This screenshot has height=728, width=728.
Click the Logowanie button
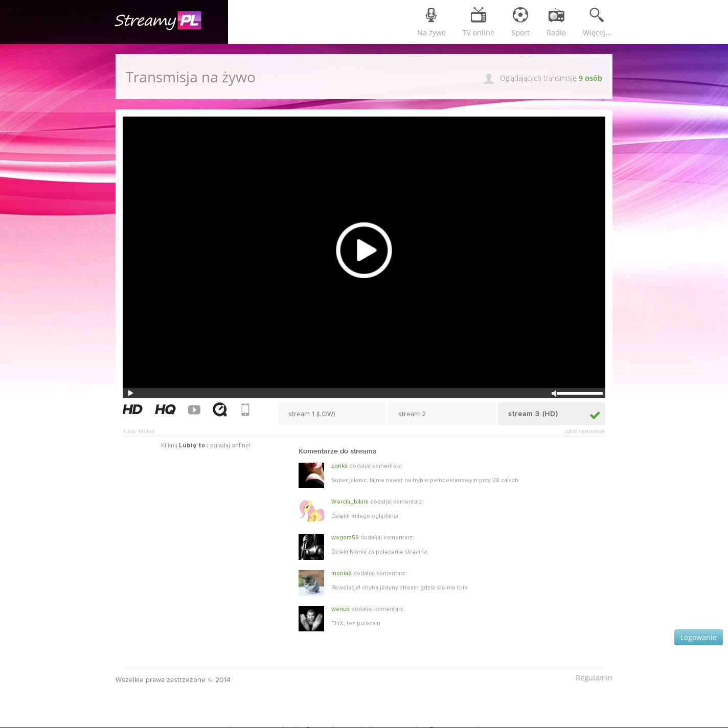click(x=698, y=638)
